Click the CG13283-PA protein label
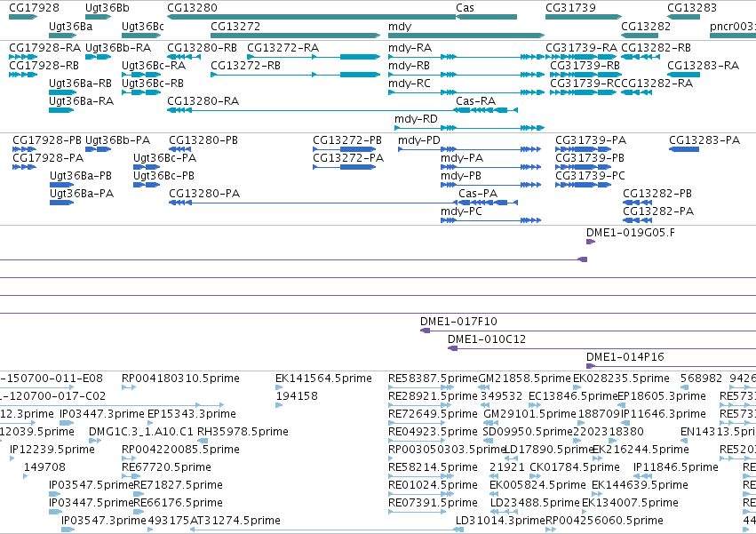The width and height of the screenshot is (756, 534). (704, 140)
